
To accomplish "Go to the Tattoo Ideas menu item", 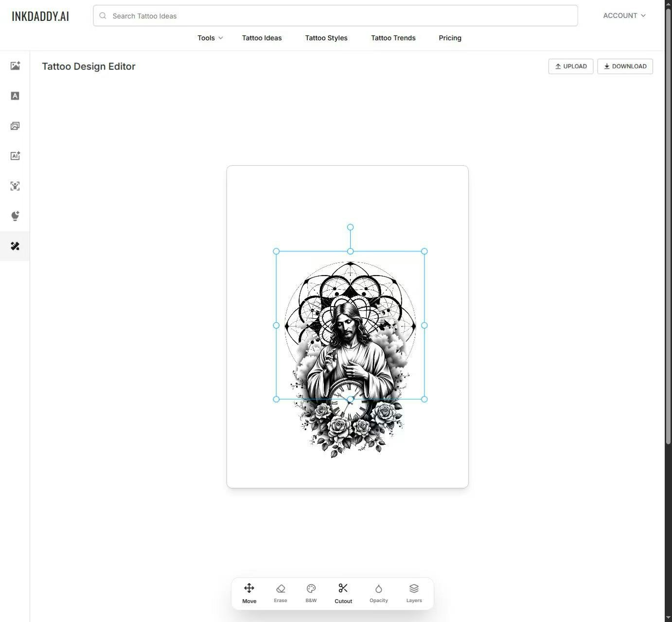I will [x=262, y=38].
